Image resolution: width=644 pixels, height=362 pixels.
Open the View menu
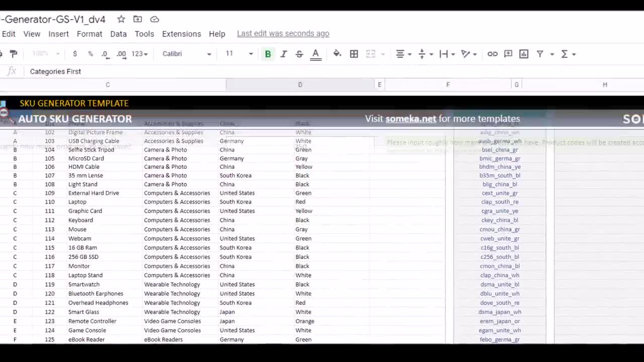point(32,34)
